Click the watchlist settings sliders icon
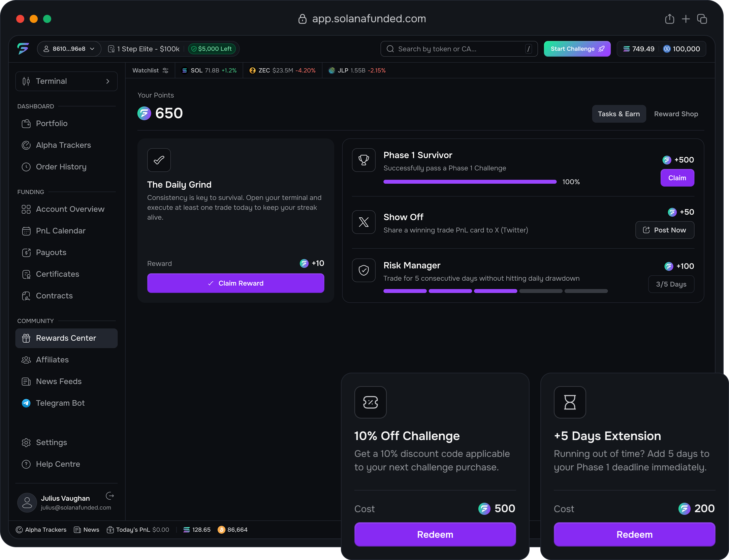This screenshot has height=560, width=729. pyautogui.click(x=165, y=70)
